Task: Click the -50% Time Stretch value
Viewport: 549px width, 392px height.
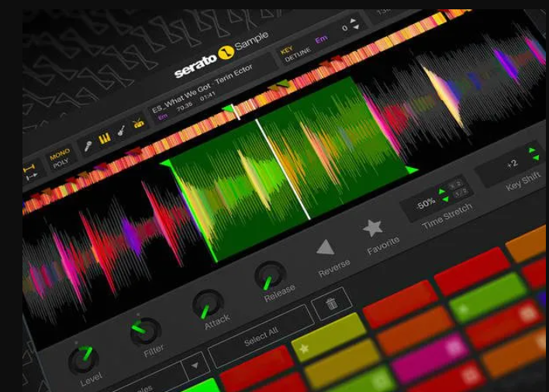Action: point(426,204)
